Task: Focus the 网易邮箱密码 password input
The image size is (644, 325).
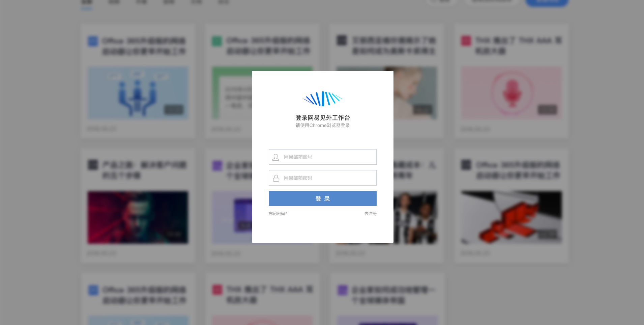Action: (x=323, y=178)
